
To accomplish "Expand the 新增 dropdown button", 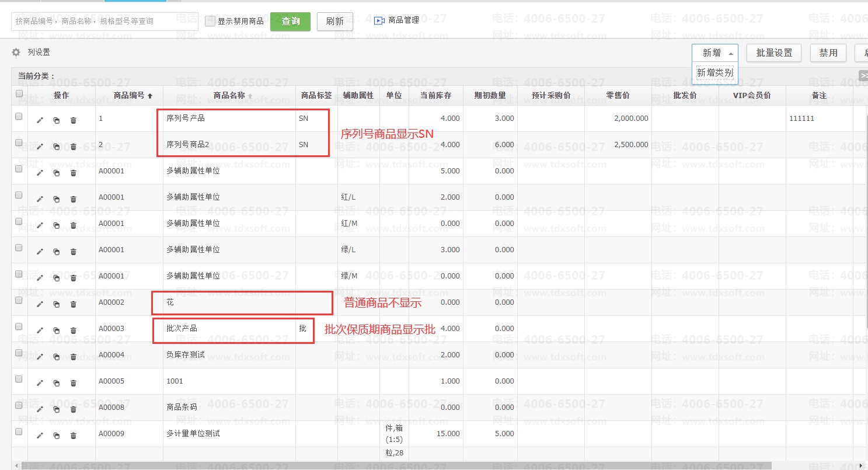I will [715, 53].
